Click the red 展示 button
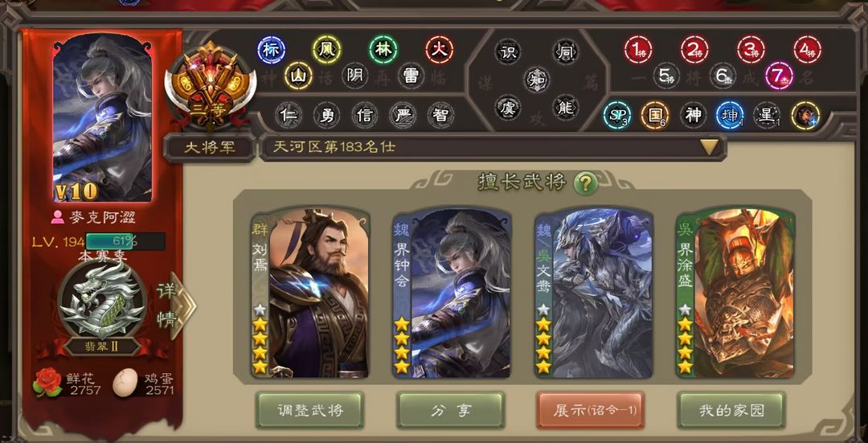Viewport: 868px width, 443px height. click(x=591, y=410)
